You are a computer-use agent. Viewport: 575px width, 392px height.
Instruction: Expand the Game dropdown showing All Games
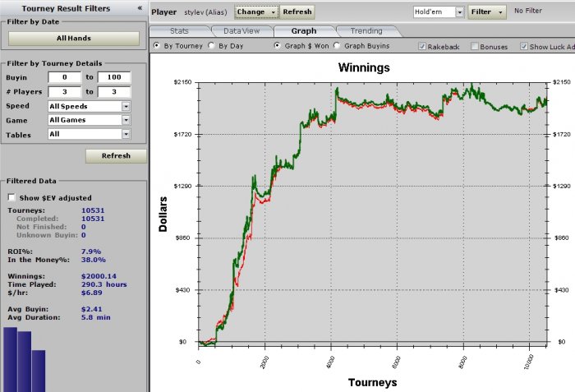[x=126, y=120]
